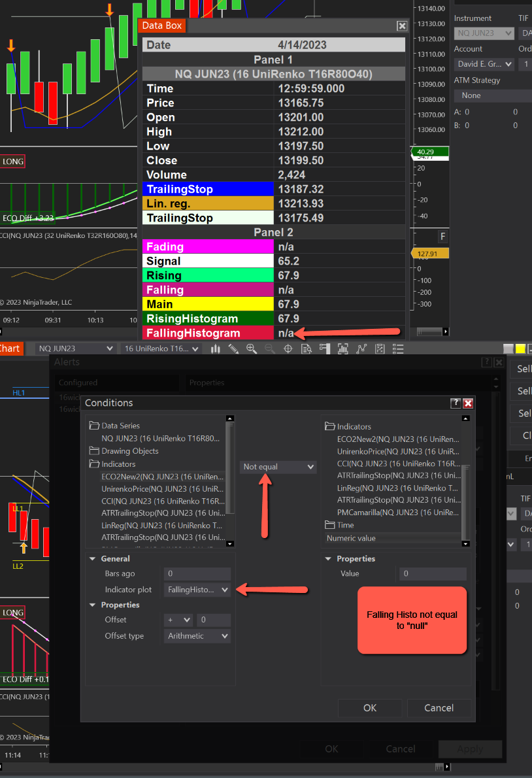Screen dimensions: 532x778
Task: Open the chart properties list icon
Action: pyautogui.click(x=397, y=349)
